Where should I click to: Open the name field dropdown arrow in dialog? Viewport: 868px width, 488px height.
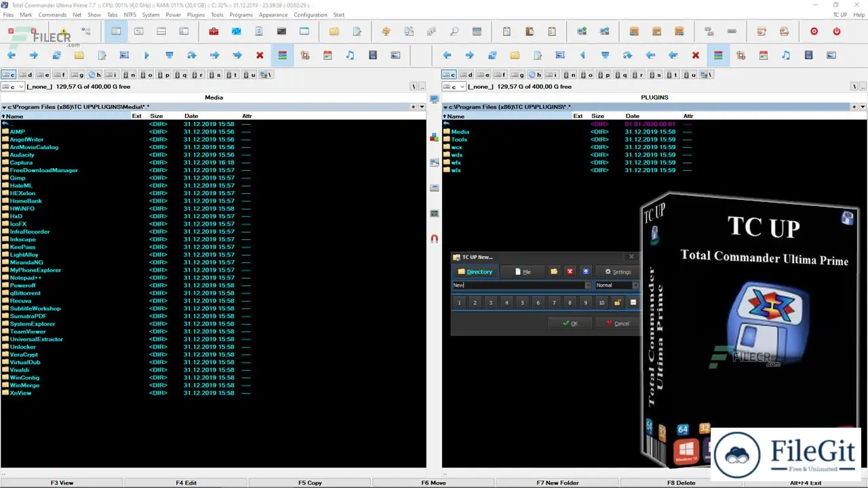587,285
